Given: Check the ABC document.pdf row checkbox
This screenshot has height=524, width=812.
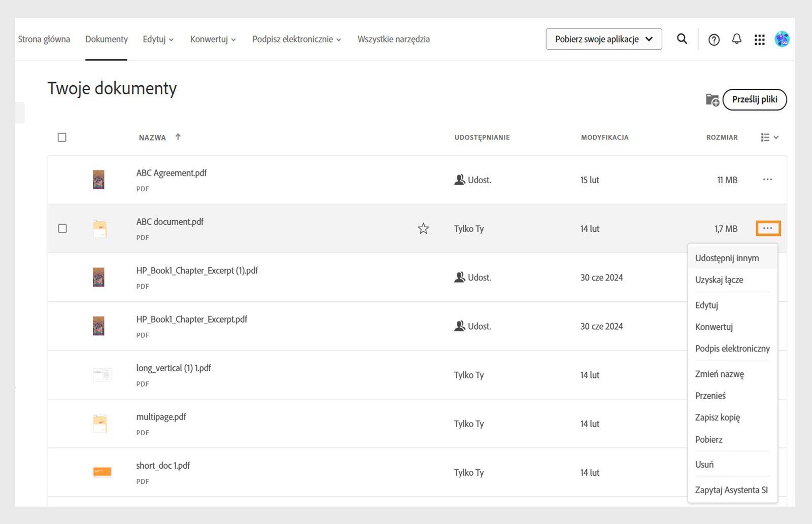Looking at the screenshot, I should point(62,229).
